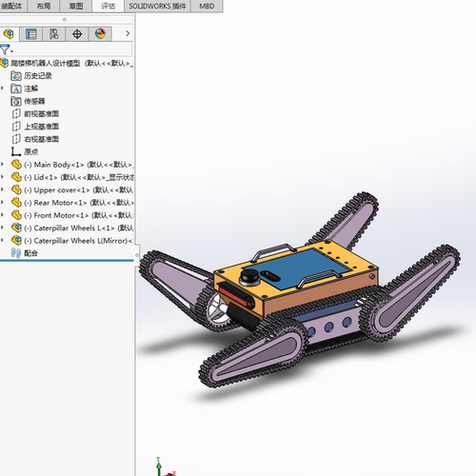This screenshot has height=476, width=476.
Task: Switch to the 评估 evaluate tab
Action: coord(109,6)
